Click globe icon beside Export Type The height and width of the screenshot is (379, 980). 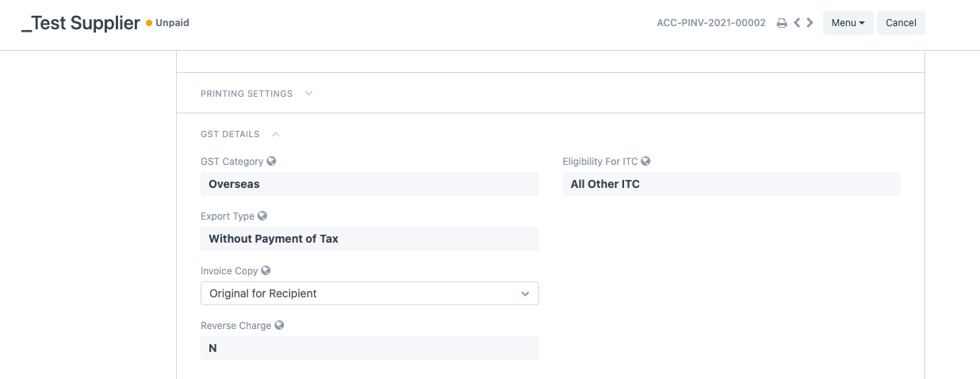click(x=262, y=216)
